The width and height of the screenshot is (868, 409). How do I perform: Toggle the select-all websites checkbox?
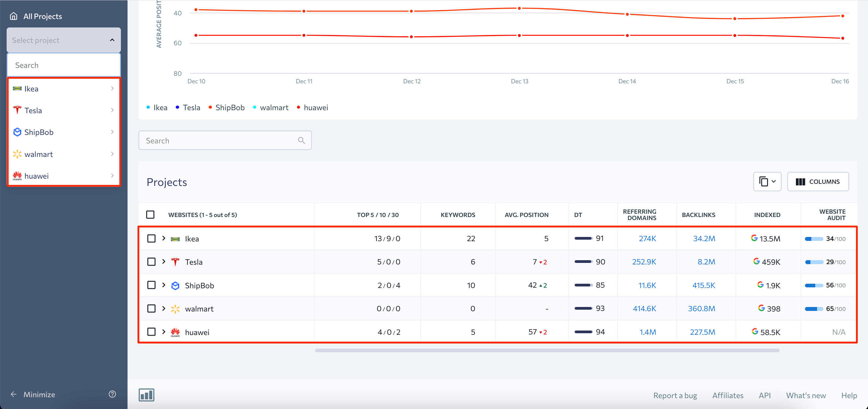[x=150, y=215]
